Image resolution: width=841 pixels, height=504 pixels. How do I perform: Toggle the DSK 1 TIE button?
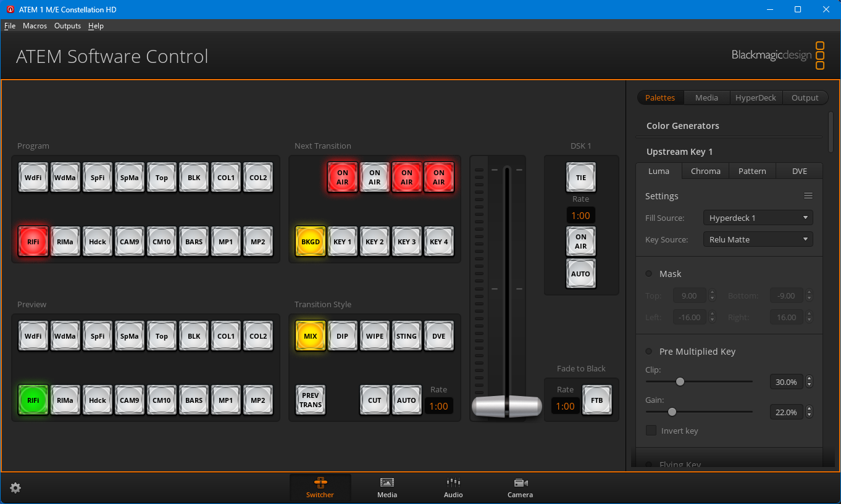click(x=581, y=178)
